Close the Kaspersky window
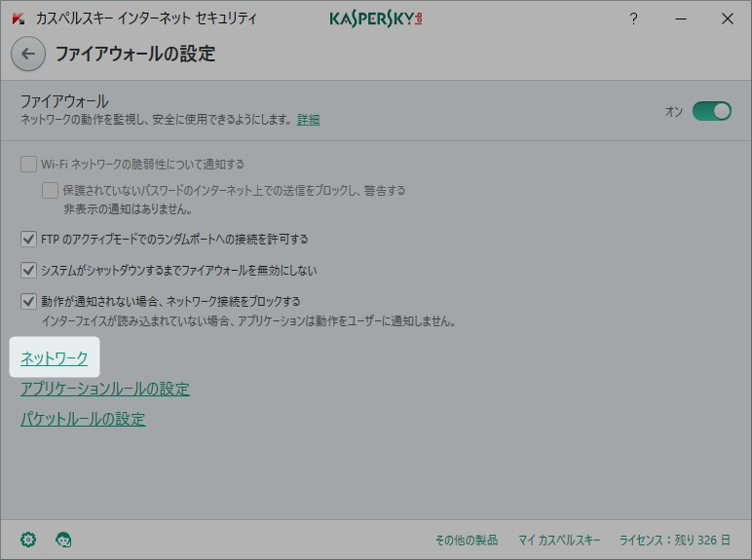 click(x=728, y=19)
